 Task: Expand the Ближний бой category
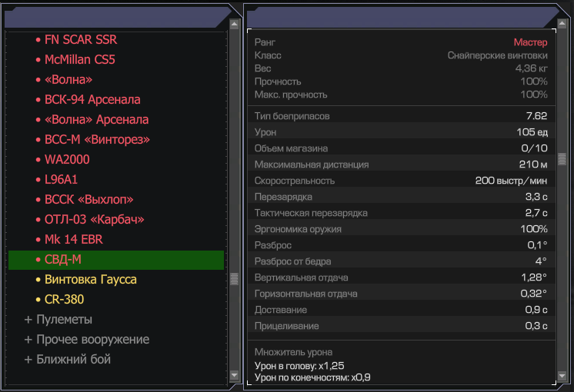[68, 360]
